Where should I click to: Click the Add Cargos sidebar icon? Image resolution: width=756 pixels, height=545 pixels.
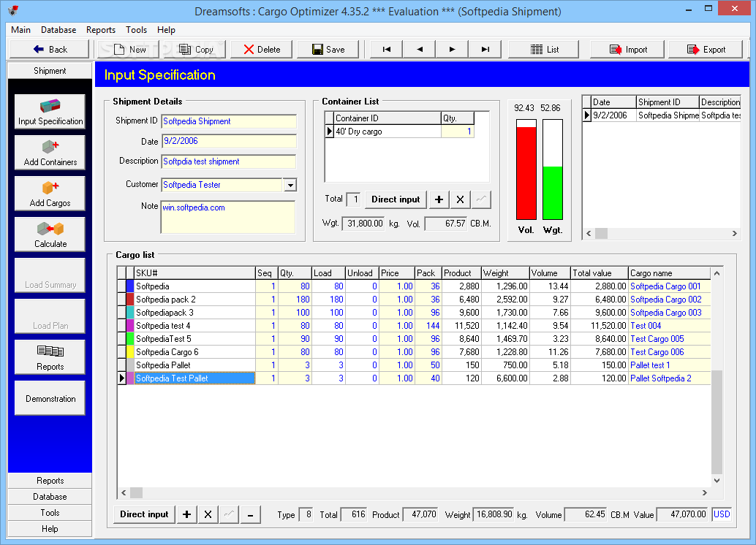[x=50, y=194]
